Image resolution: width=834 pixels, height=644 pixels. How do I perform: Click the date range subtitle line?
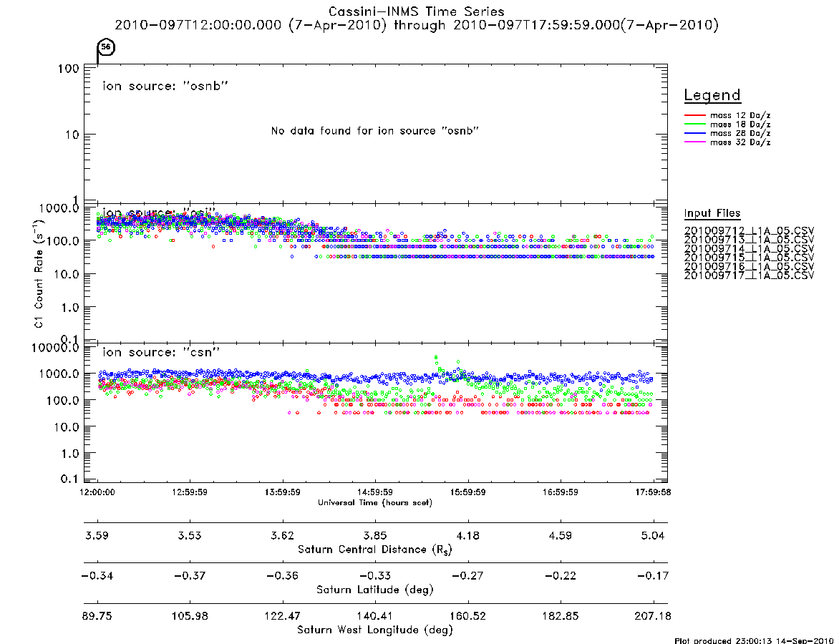pos(417,25)
